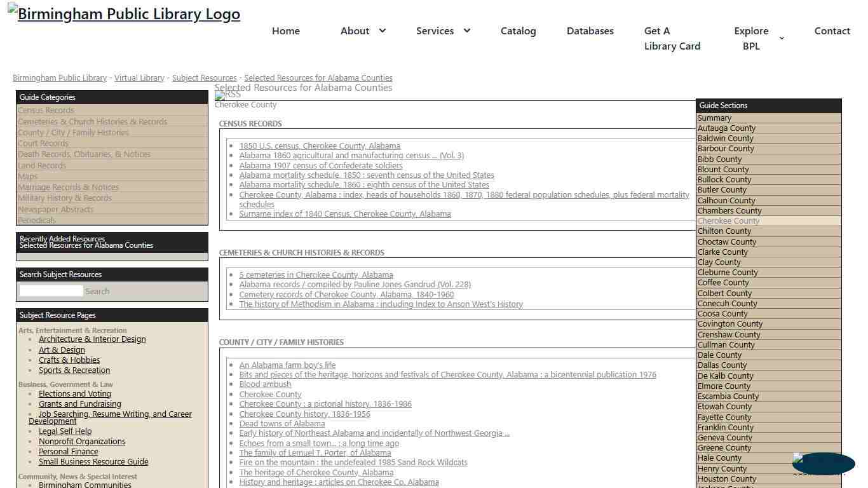Open the Sports & Recreation resource page
The image size is (868, 488).
pos(74,370)
